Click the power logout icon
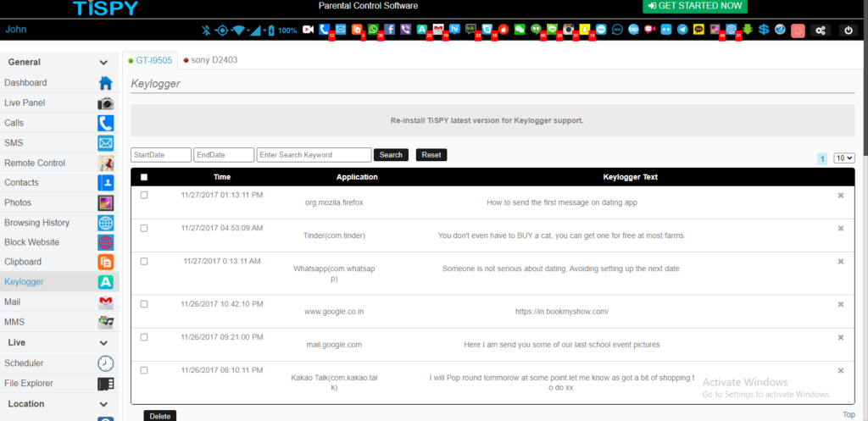 [x=849, y=30]
